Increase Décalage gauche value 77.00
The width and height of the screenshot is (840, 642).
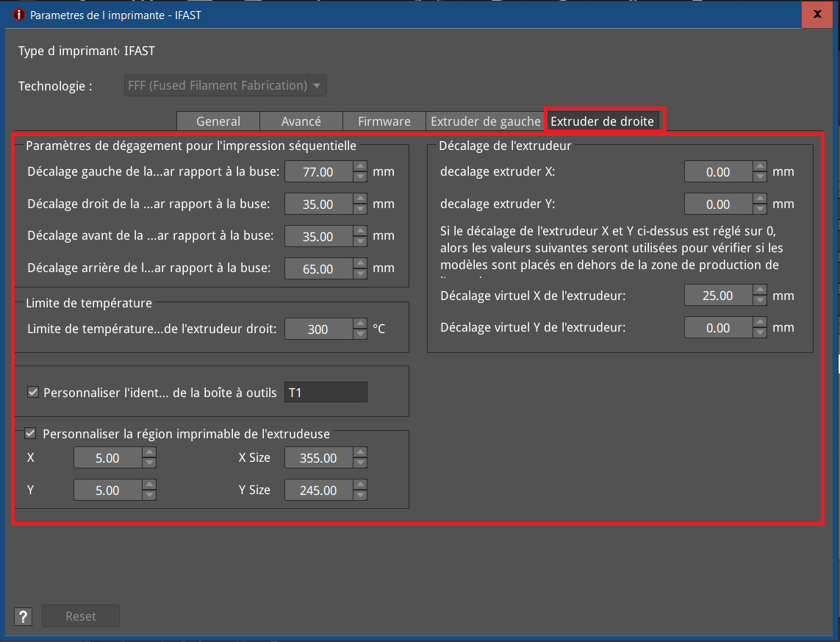[x=361, y=167]
